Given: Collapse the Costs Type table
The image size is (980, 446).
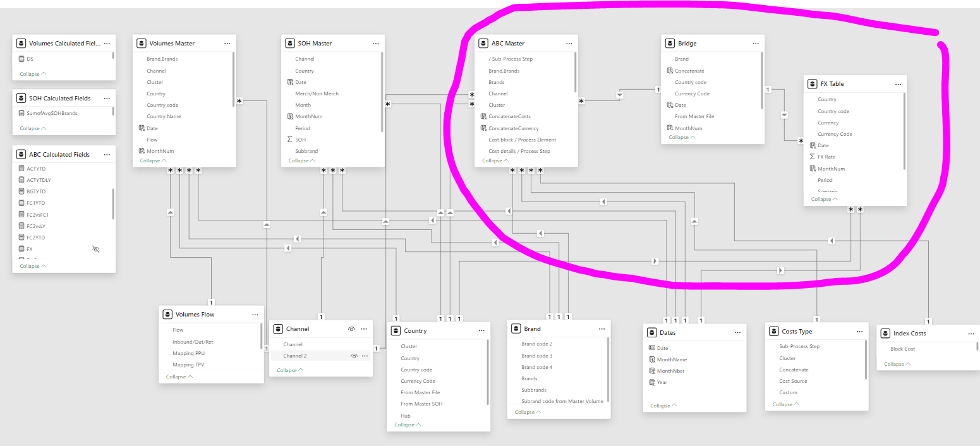Looking at the screenshot, I should tap(785, 404).
